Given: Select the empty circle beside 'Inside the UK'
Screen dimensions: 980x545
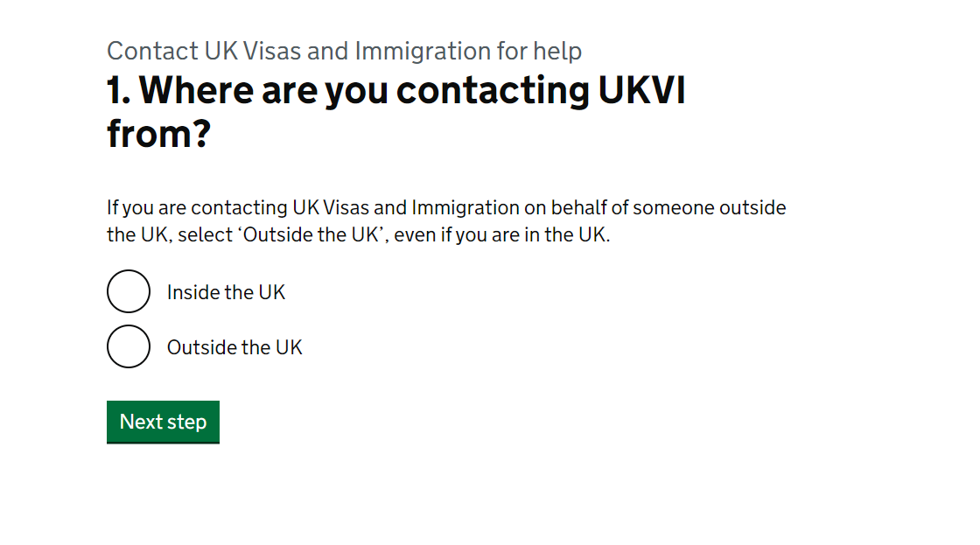Looking at the screenshot, I should click(129, 292).
